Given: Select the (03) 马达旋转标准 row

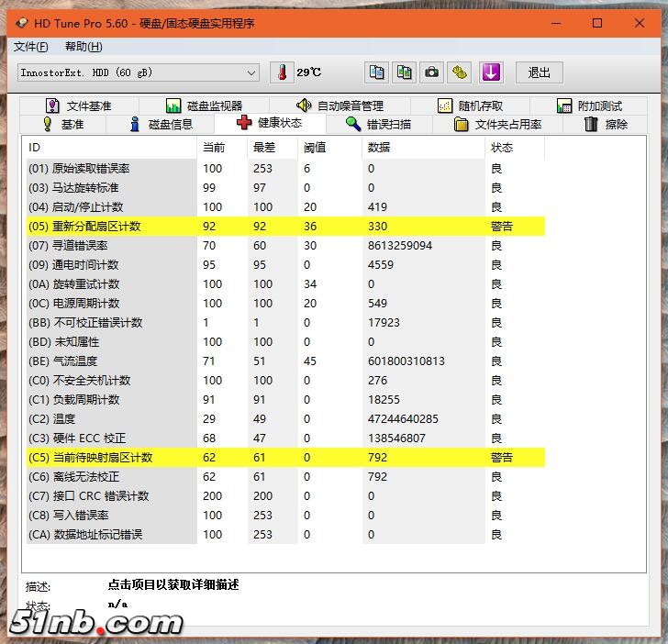Looking at the screenshot, I should [285, 188].
